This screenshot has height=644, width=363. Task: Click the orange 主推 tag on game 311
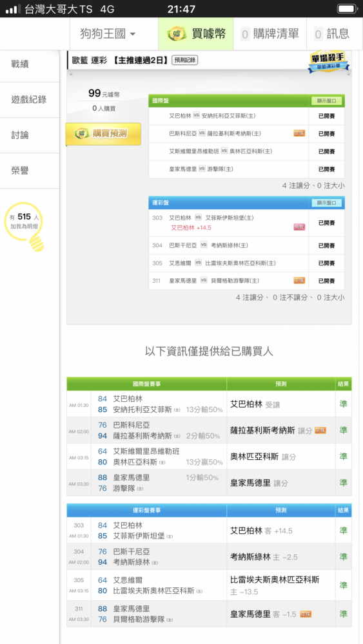click(x=299, y=281)
